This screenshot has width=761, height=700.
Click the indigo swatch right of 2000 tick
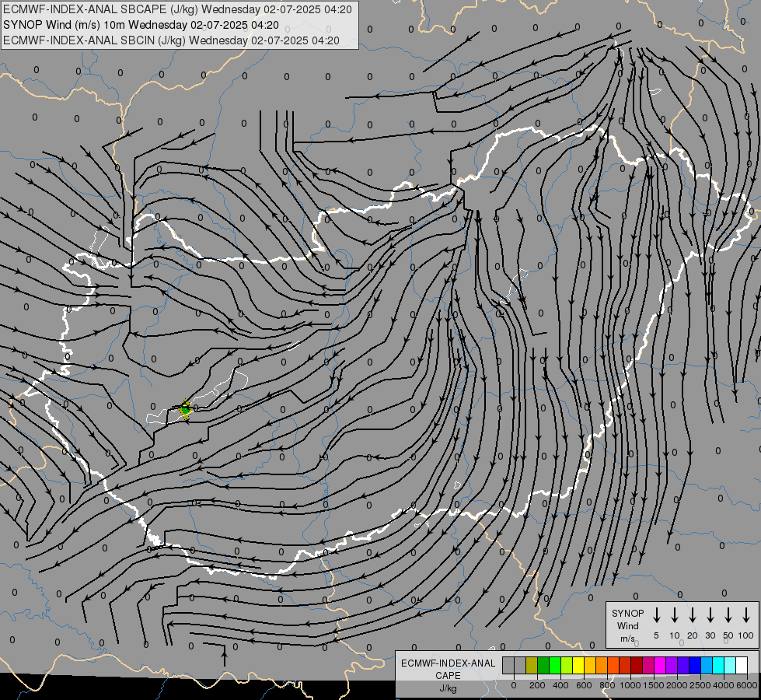pos(682,666)
